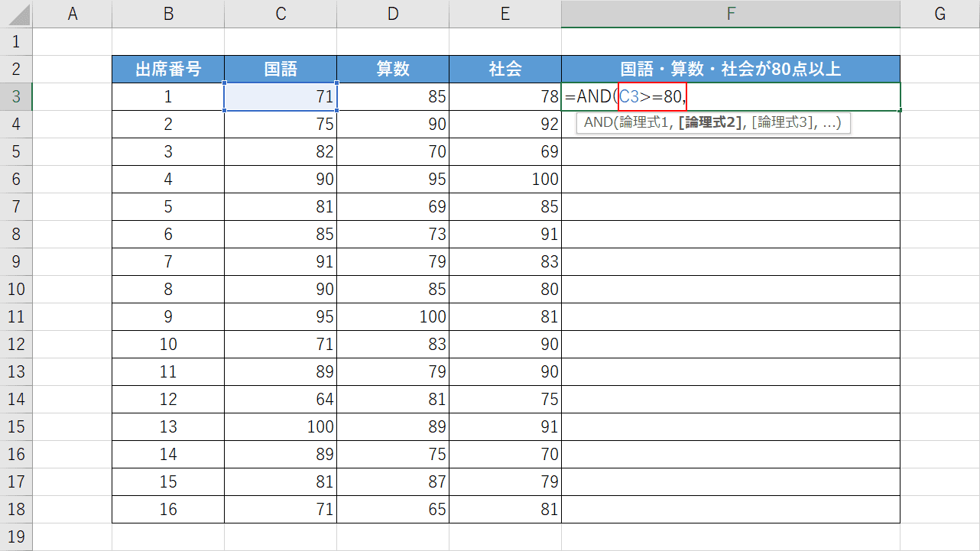980x551 pixels.
Task: Click [論理式2] in the AND function tooltip
Action: pyautogui.click(x=710, y=123)
